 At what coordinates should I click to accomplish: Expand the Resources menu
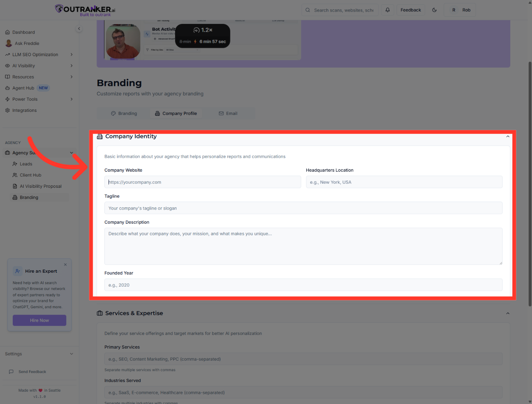click(x=23, y=77)
